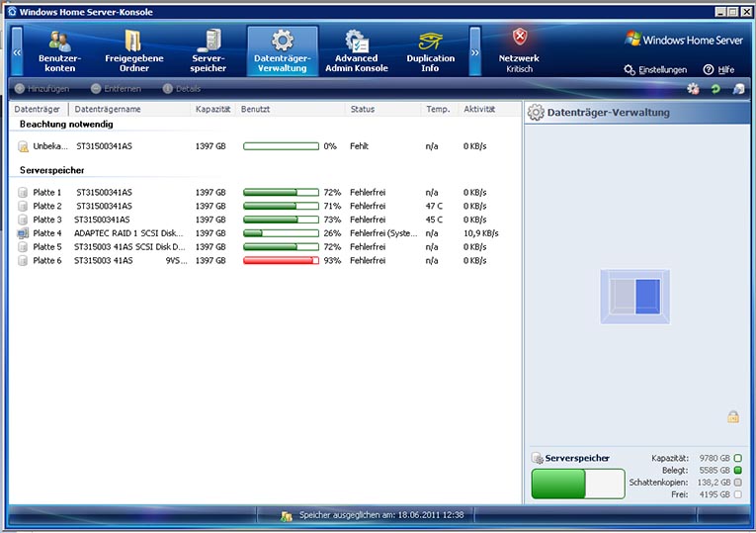Click the red 93% usage bar of Platte 6

(x=281, y=260)
